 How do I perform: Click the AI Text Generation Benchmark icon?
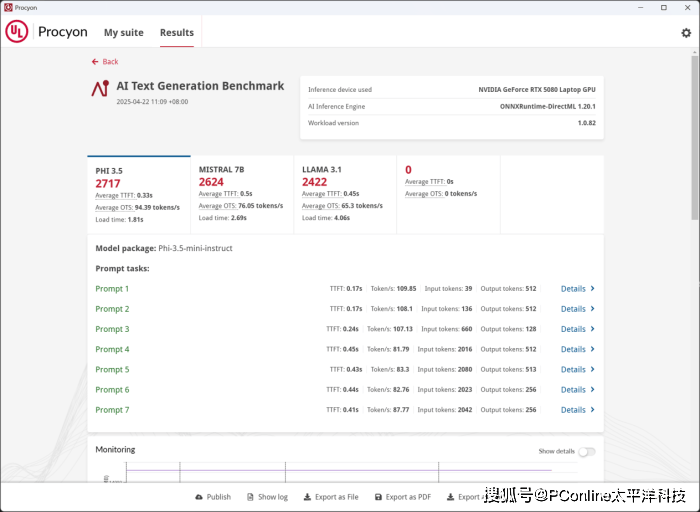coord(99,89)
